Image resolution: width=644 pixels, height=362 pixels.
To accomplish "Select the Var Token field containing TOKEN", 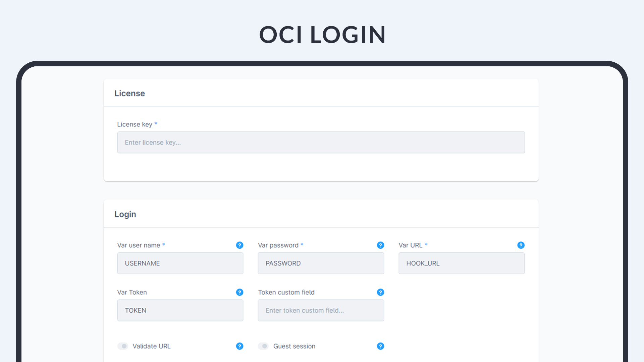I will (x=180, y=310).
